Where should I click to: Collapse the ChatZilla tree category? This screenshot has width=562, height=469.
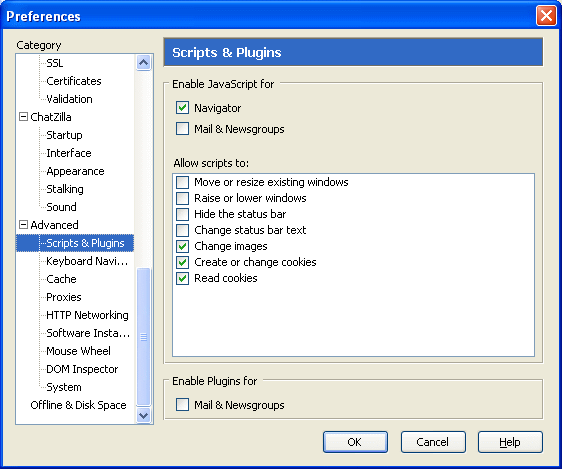pos(23,117)
